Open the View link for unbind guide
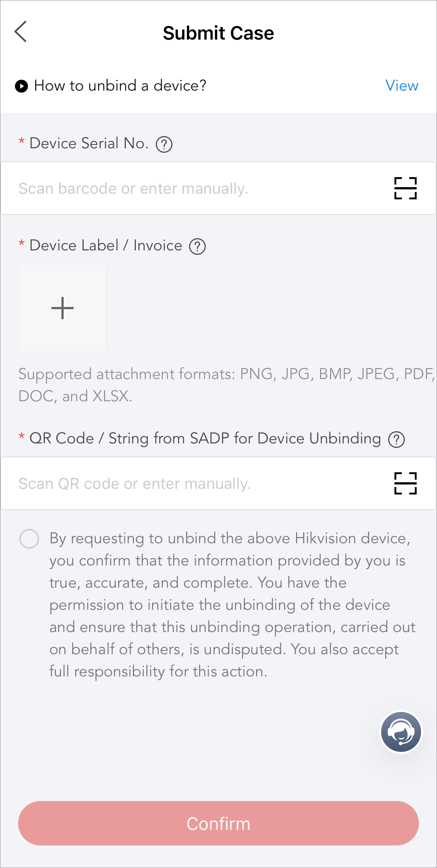Viewport: 437px width, 868px height. 402,86
